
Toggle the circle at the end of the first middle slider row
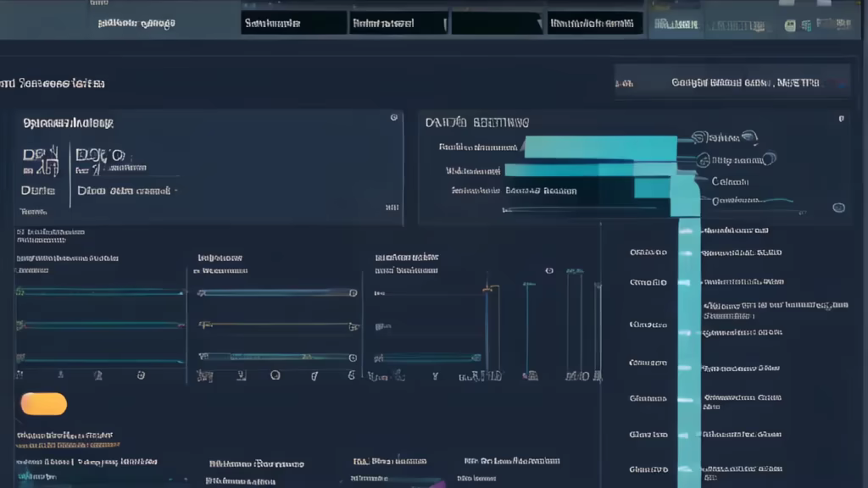coord(353,293)
